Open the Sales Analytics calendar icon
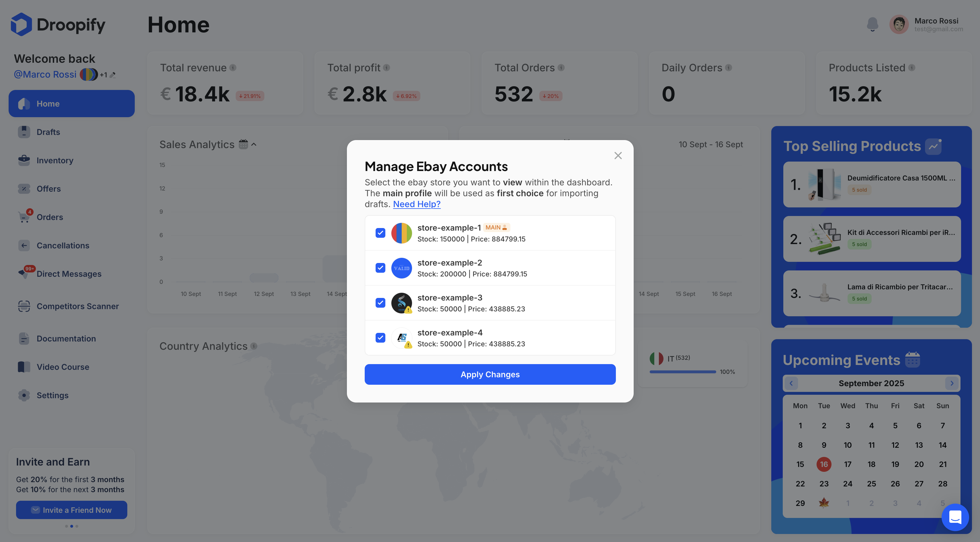The height and width of the screenshot is (542, 980). point(243,144)
